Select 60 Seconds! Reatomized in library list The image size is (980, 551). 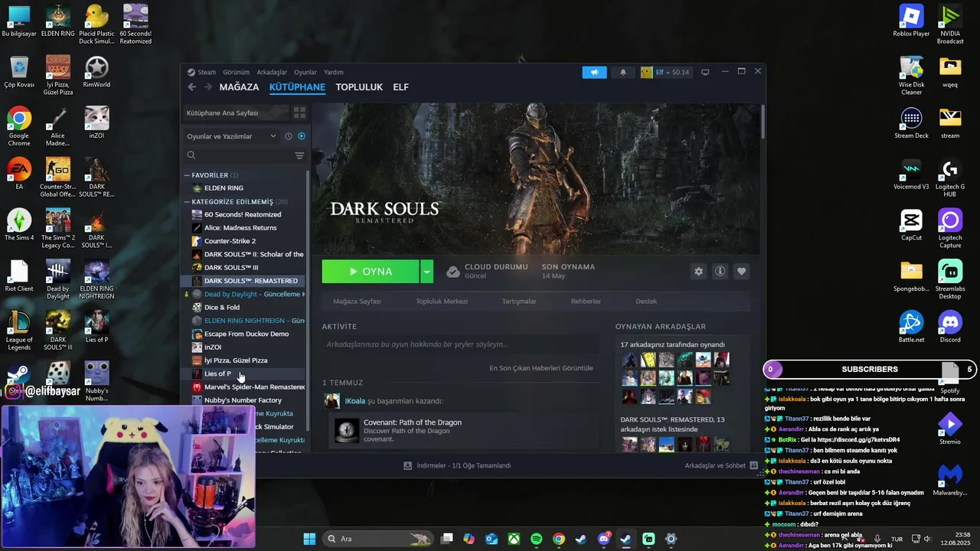(243, 215)
